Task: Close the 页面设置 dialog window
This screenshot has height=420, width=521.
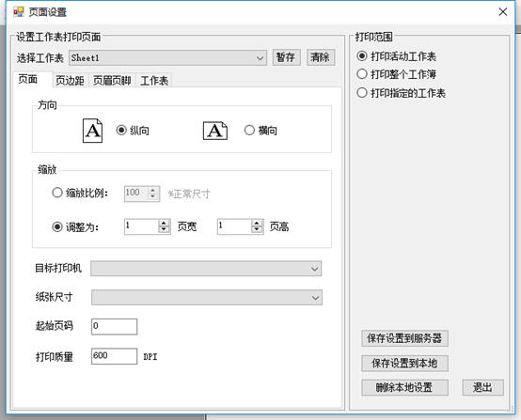Action: point(503,12)
